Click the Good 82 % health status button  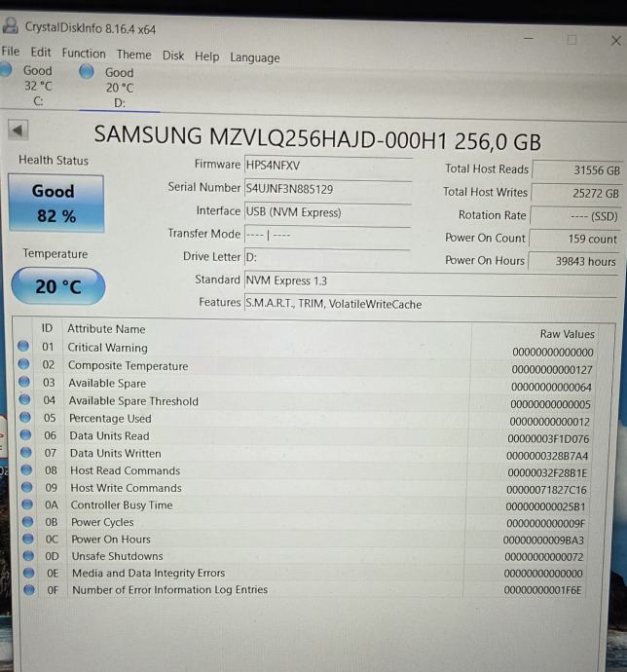(56, 204)
